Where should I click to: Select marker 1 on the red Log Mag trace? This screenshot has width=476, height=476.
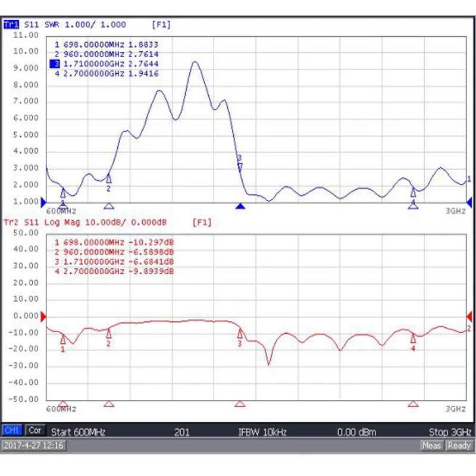[x=63, y=340]
